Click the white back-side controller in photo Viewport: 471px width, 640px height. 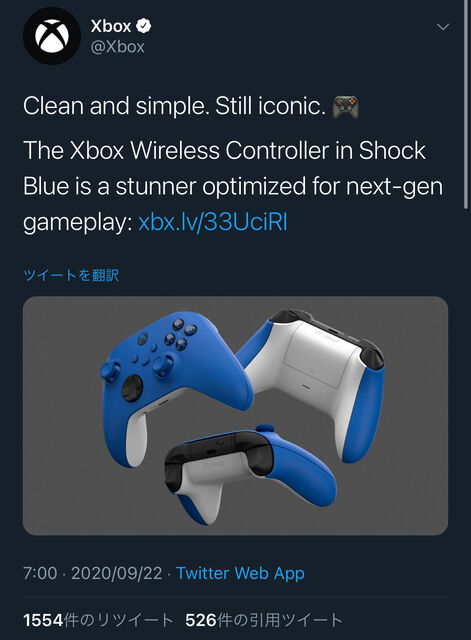(x=312, y=380)
